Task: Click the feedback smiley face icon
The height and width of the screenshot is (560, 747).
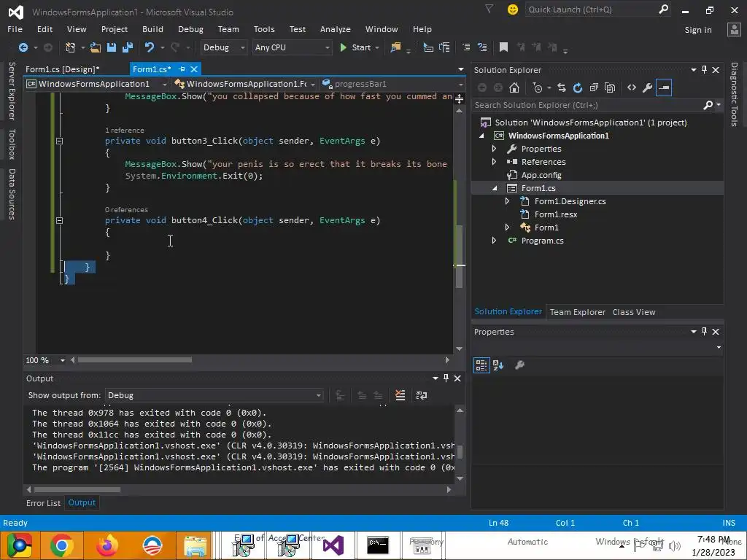Action: pos(513,9)
